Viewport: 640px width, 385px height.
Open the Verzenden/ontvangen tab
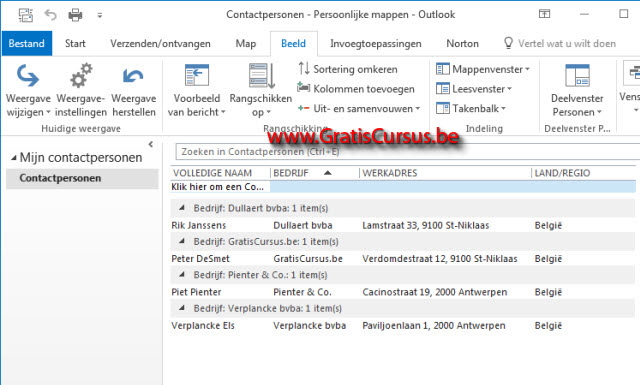pos(160,43)
